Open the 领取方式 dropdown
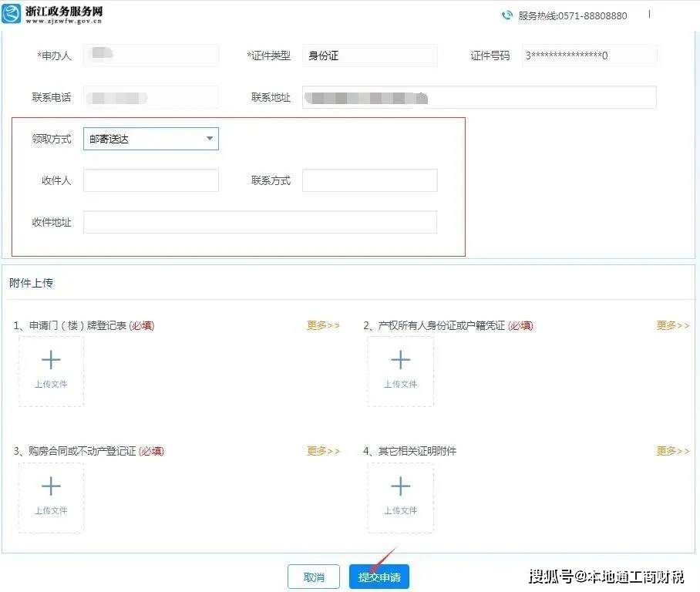Screen dimensions: 700x592 click(150, 139)
